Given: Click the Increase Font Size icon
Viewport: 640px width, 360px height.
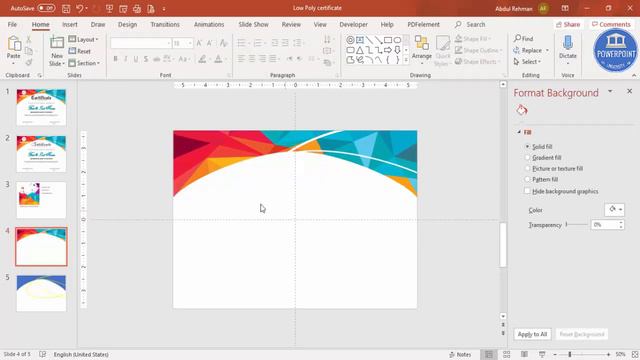Looking at the screenshot, I should [x=199, y=43].
